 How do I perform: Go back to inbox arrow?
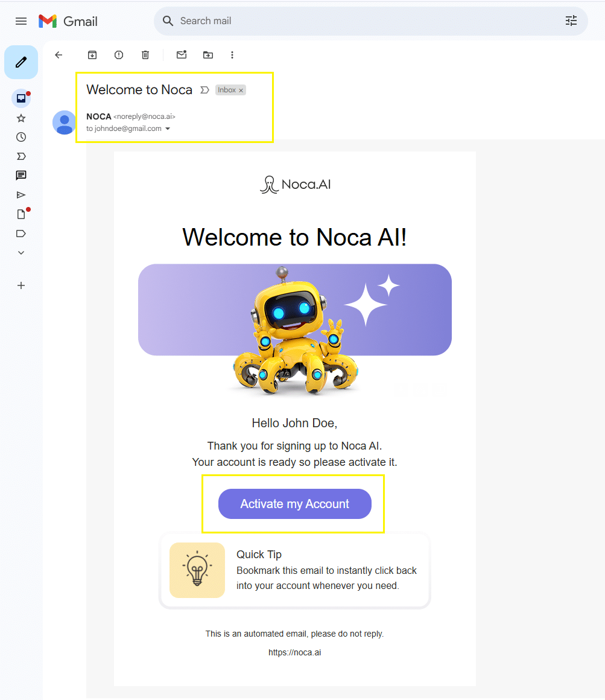pyautogui.click(x=59, y=55)
